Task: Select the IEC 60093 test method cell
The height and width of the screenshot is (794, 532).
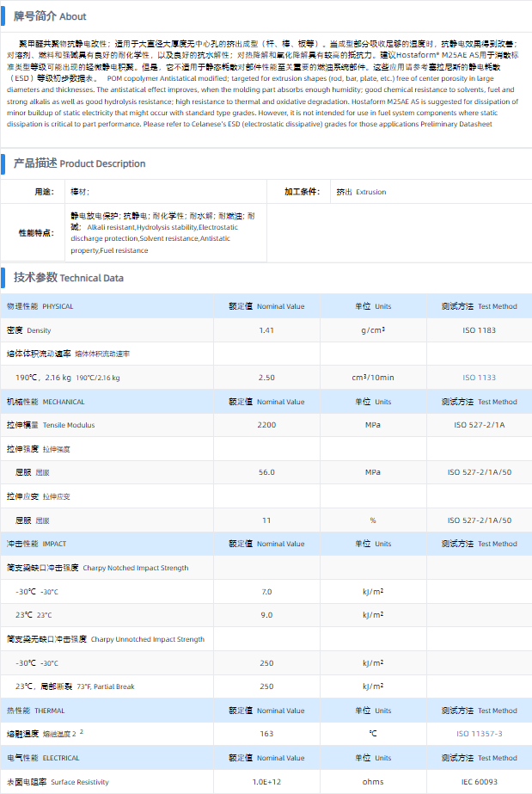Action: pos(479,782)
